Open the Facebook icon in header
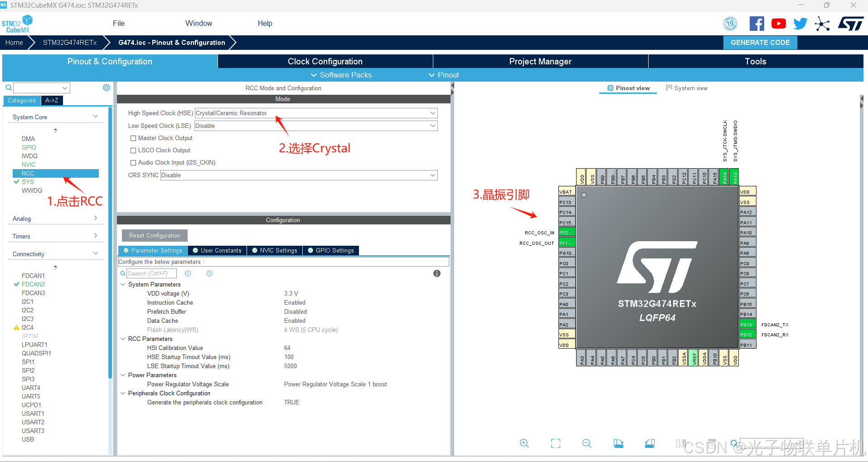The height and width of the screenshot is (462, 868). coord(756,24)
